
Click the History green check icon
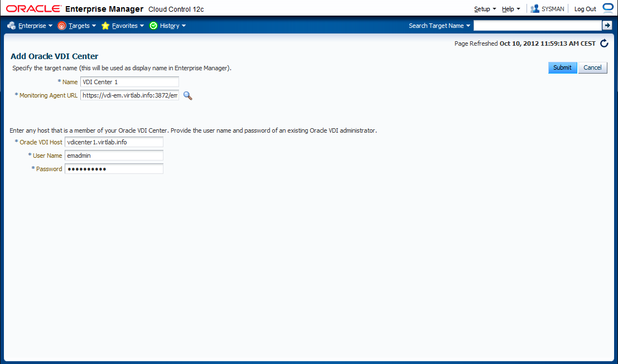click(x=153, y=26)
